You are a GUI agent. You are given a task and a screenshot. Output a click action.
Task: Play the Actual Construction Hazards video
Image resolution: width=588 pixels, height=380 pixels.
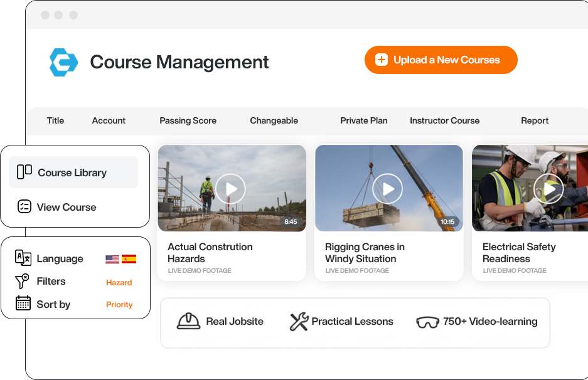[x=231, y=188]
